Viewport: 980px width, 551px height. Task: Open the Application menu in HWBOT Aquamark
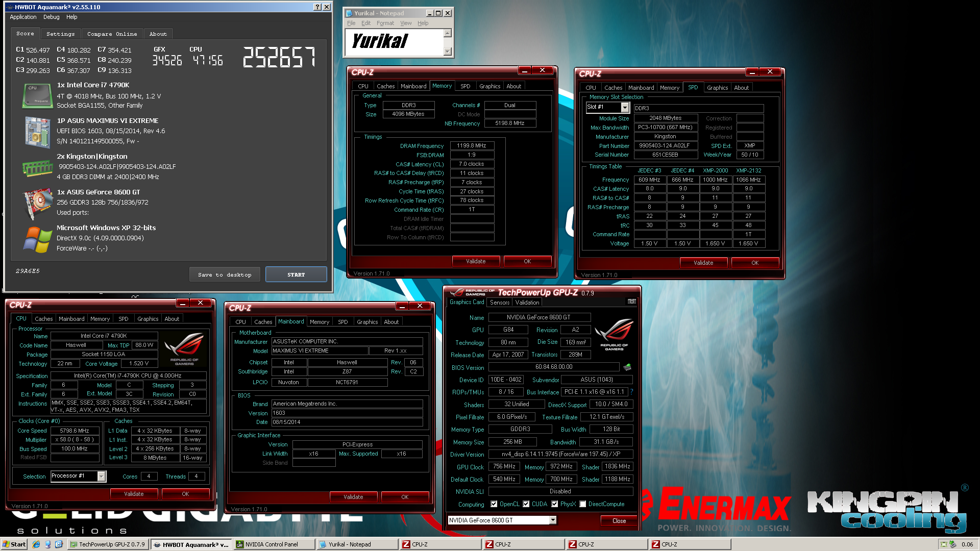coord(23,17)
